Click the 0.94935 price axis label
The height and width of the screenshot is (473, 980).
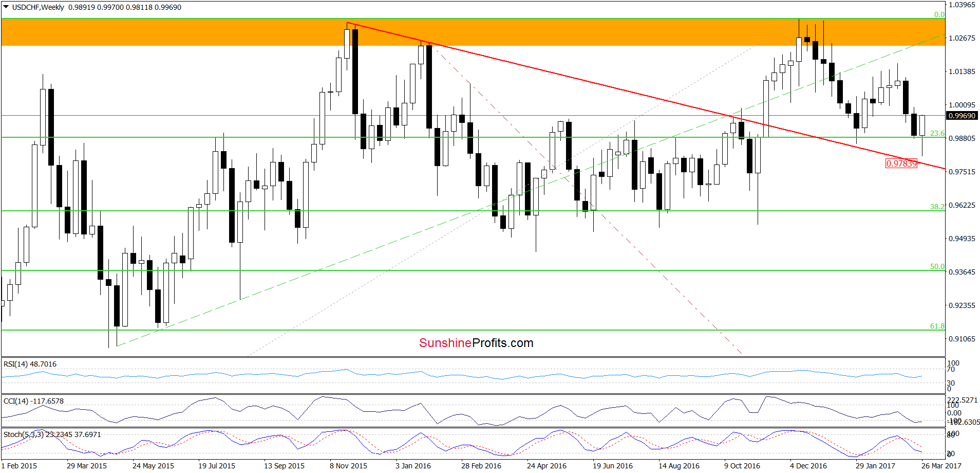[962, 239]
